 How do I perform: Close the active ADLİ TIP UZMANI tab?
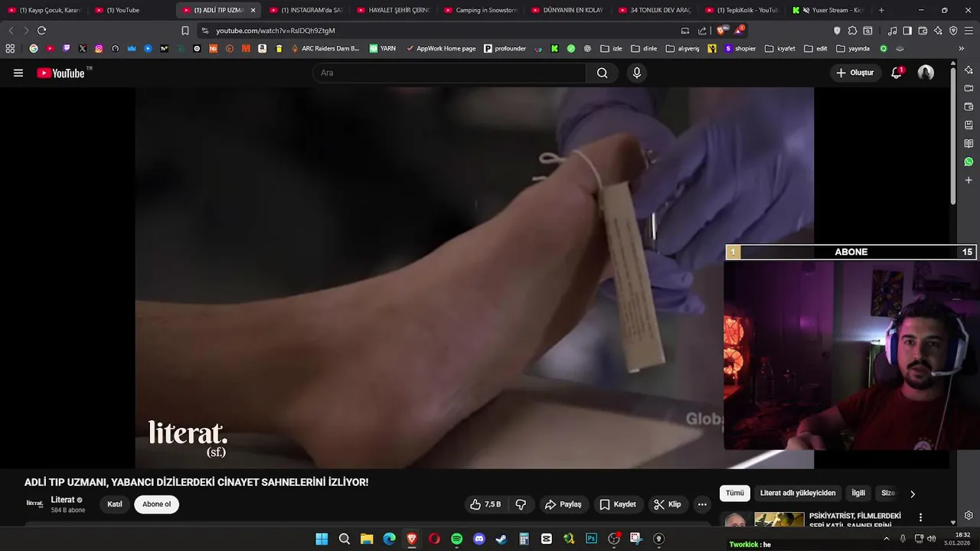[x=253, y=10]
